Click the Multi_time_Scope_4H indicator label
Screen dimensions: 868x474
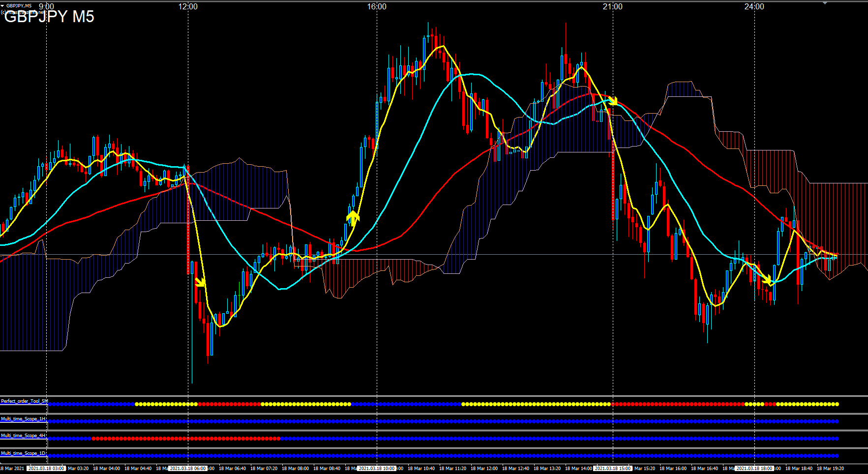tap(23, 436)
